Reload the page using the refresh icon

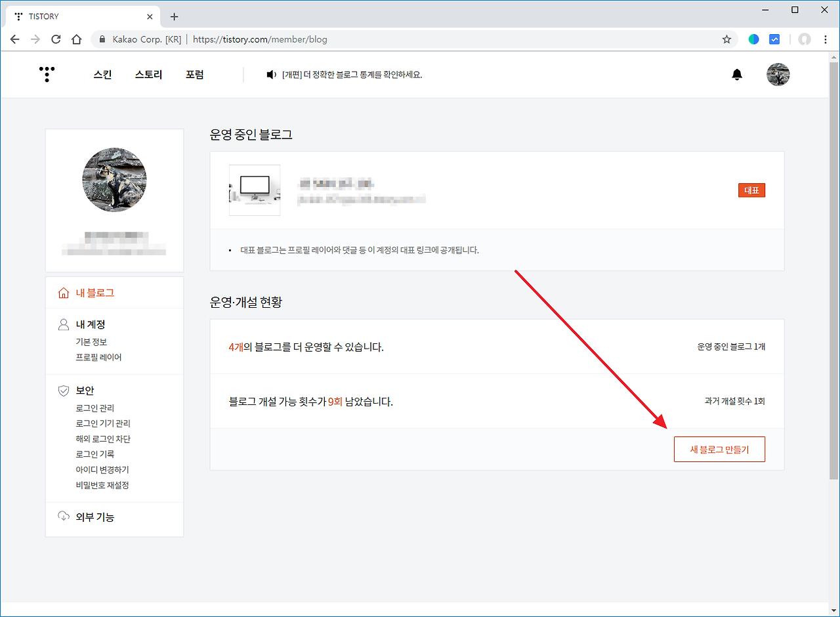56,39
